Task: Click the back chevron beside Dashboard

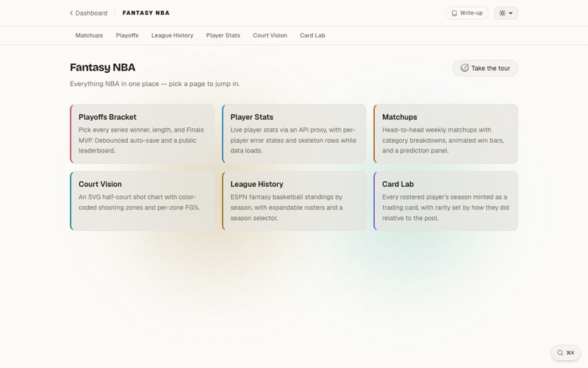Action: pyautogui.click(x=71, y=13)
